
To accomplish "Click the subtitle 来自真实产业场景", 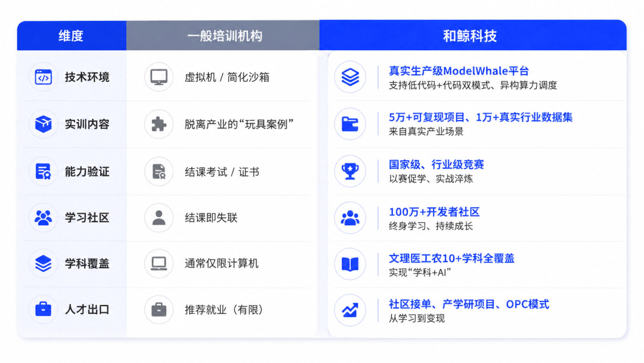I will [426, 131].
